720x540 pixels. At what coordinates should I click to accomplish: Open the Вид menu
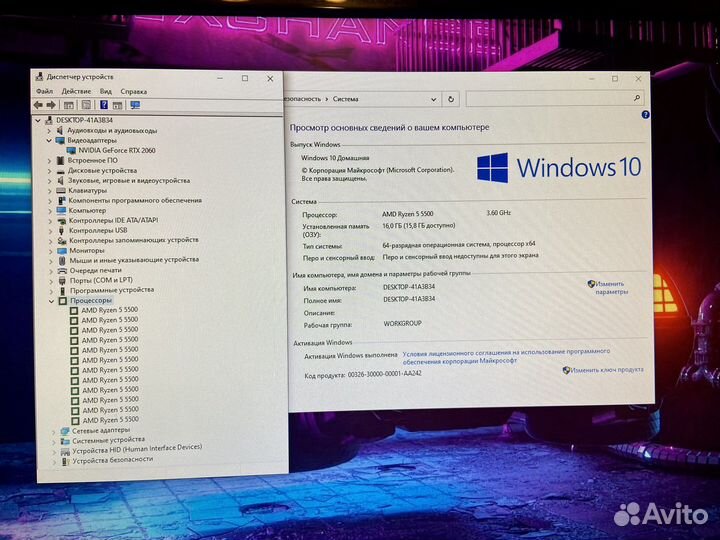coord(106,91)
